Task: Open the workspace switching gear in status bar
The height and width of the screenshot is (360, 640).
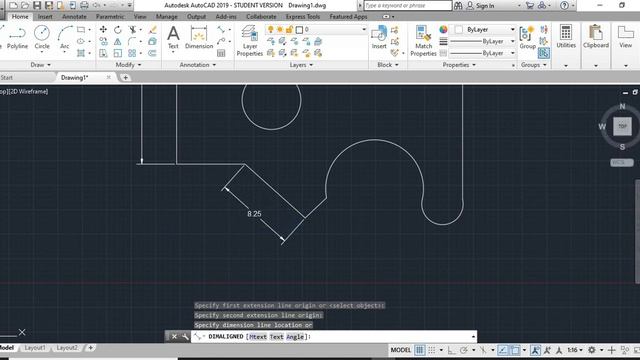Action: click(x=591, y=350)
